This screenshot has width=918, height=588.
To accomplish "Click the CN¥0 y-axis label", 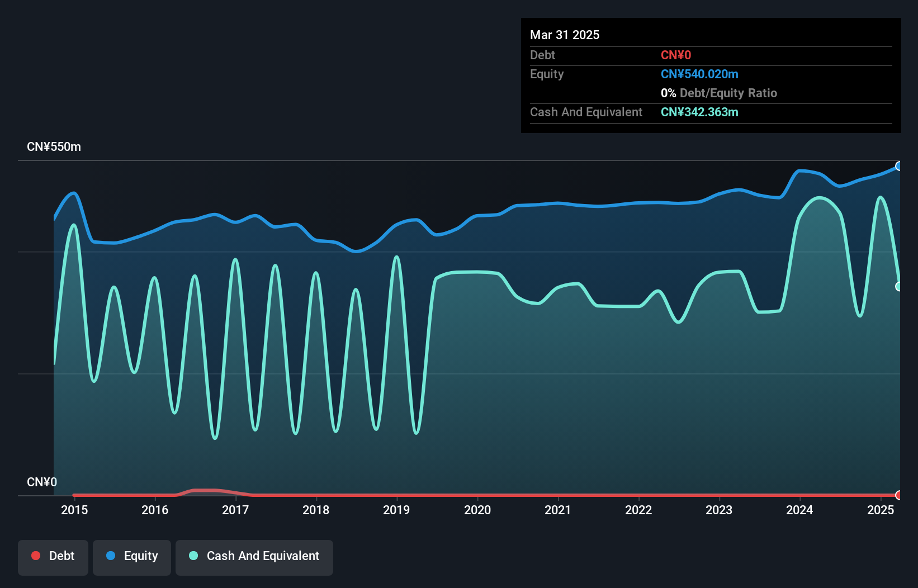I will point(42,482).
